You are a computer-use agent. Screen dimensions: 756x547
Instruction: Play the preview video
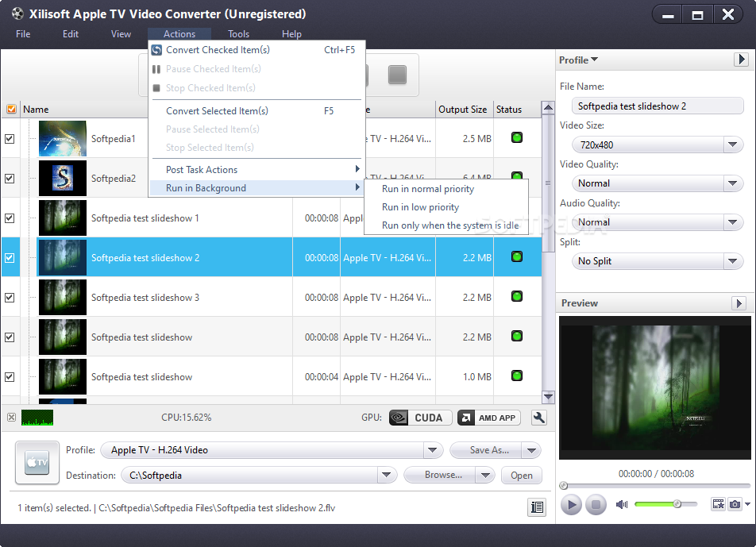pyautogui.click(x=571, y=505)
